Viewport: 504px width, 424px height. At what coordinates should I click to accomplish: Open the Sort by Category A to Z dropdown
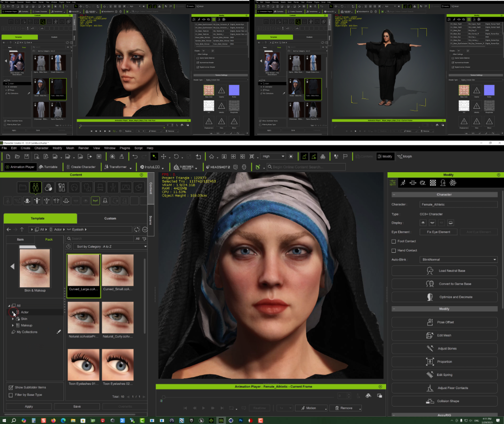click(x=111, y=246)
